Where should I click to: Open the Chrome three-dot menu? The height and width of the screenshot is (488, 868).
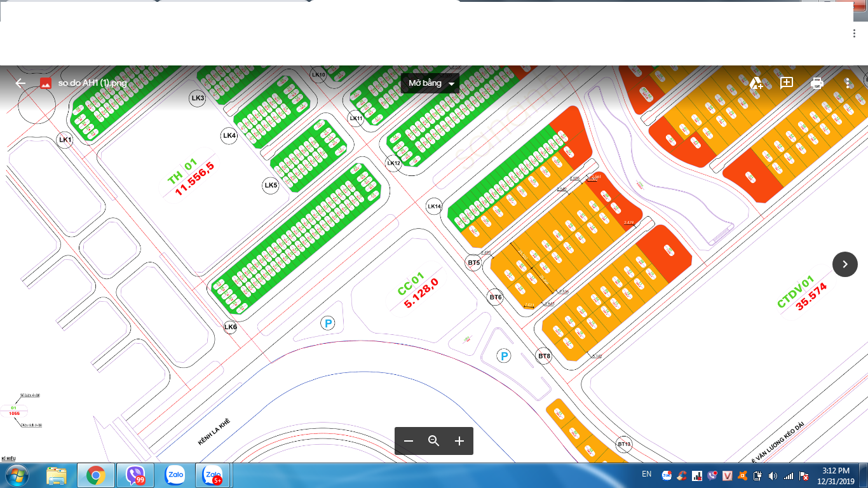(855, 32)
